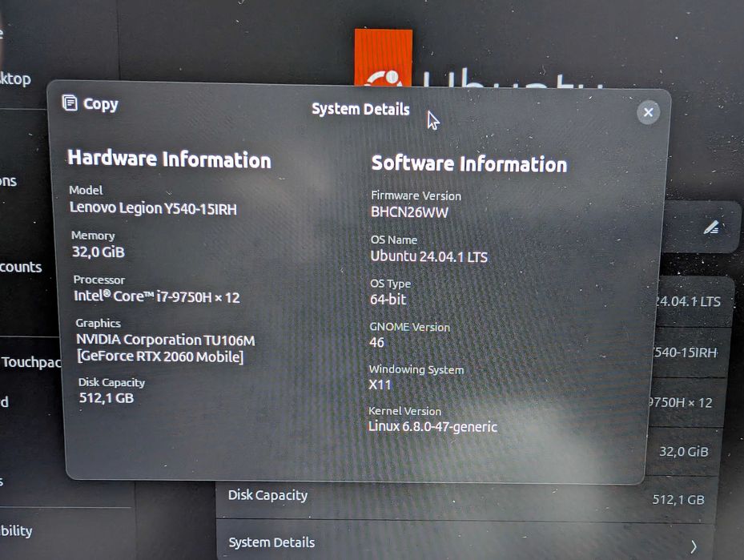The width and height of the screenshot is (744, 560).
Task: Click the Ubuntu 24.04.1 LTS OS name in the dialog
Action: point(429,256)
